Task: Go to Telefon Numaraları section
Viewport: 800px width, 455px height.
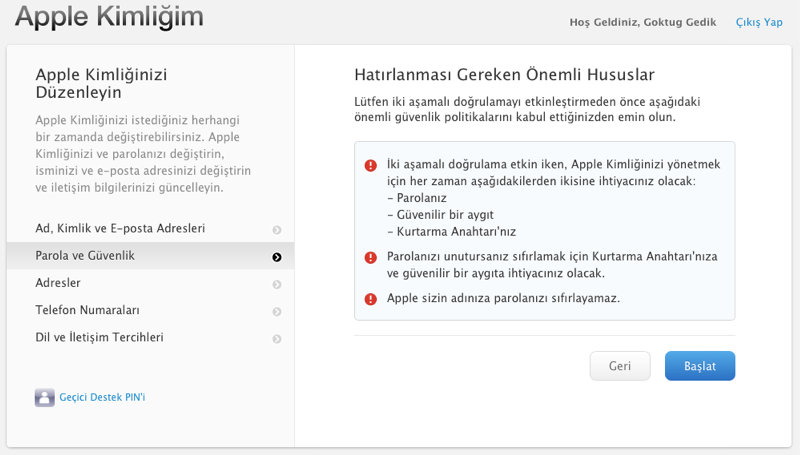Action: coord(87,310)
